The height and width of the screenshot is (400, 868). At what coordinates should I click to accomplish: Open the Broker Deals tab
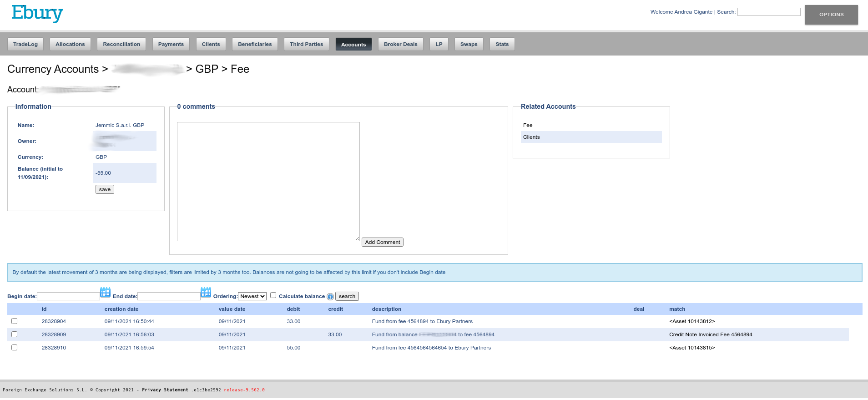(x=400, y=44)
